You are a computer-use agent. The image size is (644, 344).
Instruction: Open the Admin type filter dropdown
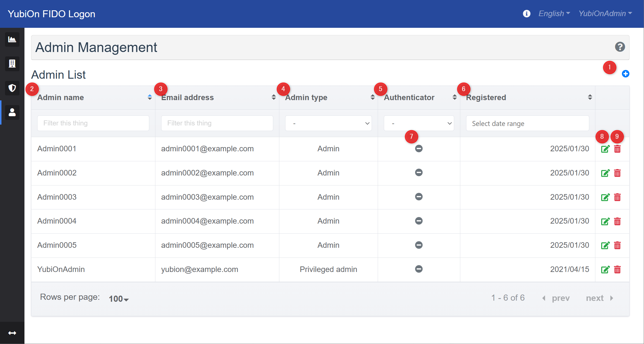click(x=328, y=123)
